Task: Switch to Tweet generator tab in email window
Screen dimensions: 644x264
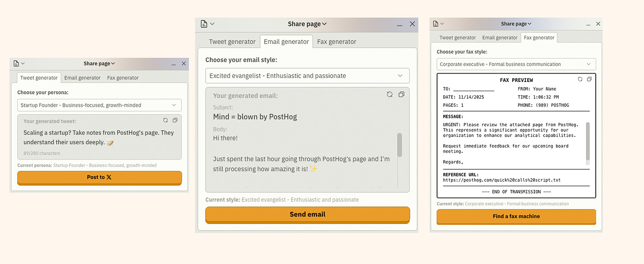Action: point(232,42)
